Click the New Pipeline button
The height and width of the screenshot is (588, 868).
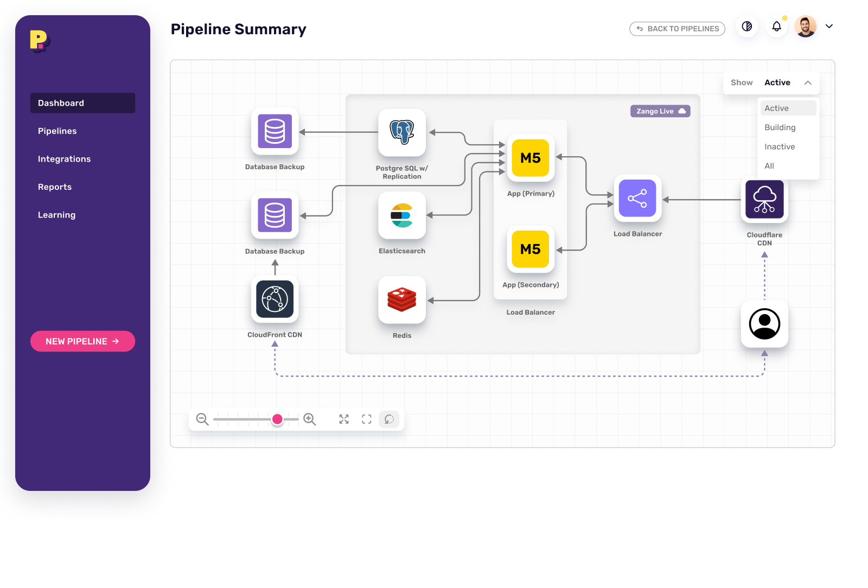pos(82,341)
